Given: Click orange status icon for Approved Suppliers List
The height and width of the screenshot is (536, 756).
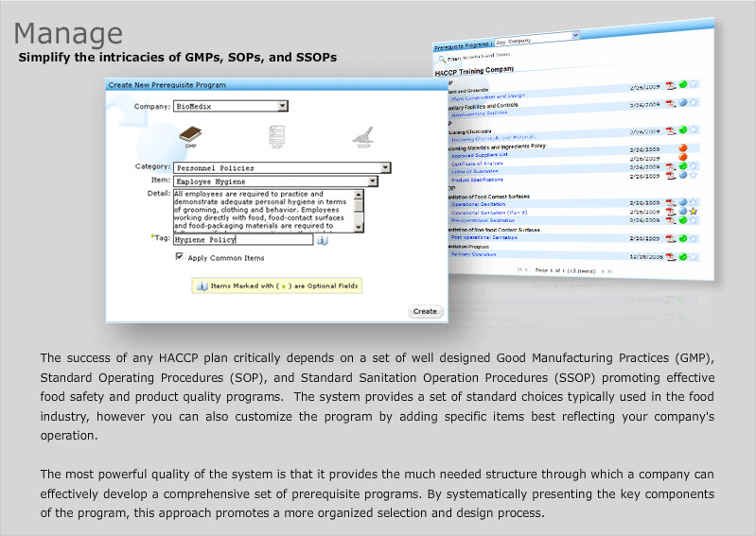Looking at the screenshot, I should click(x=683, y=147).
